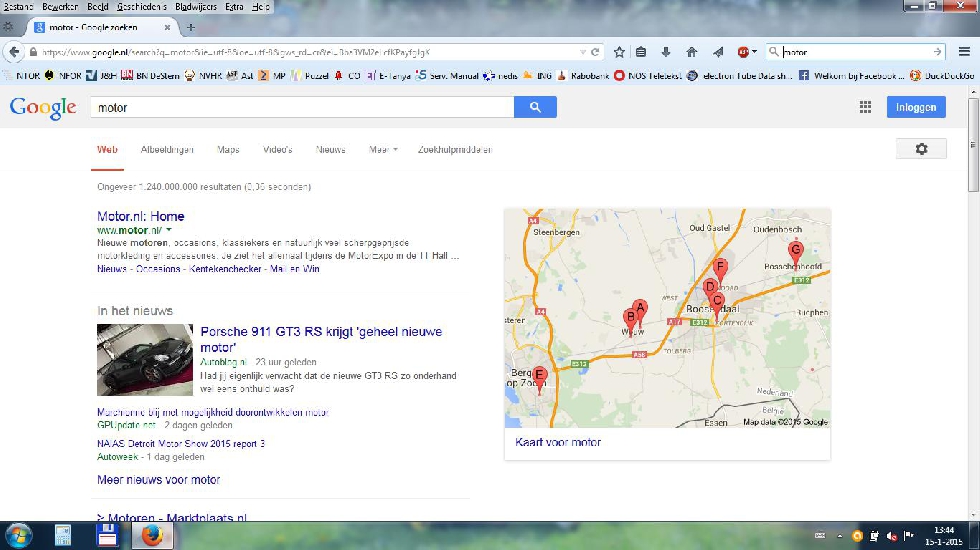Open Kaart voor motor link
Viewport: 980px width, 550px height.
(x=558, y=442)
